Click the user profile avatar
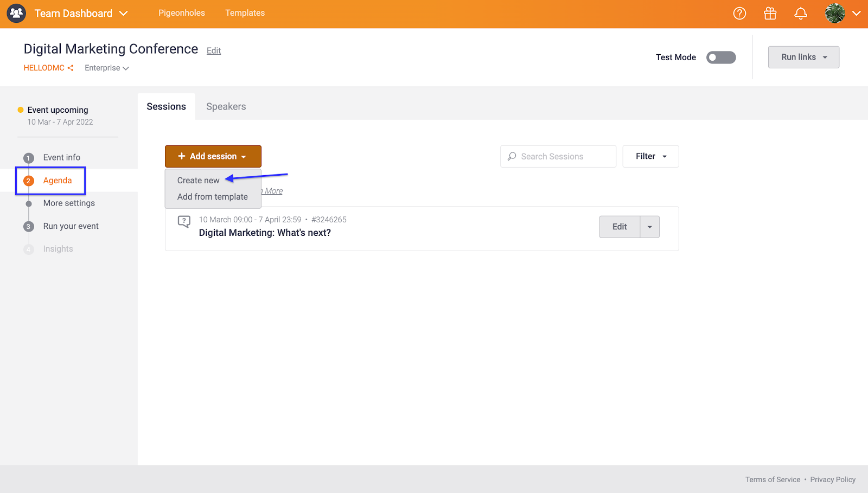Image resolution: width=868 pixels, height=493 pixels. click(x=835, y=14)
